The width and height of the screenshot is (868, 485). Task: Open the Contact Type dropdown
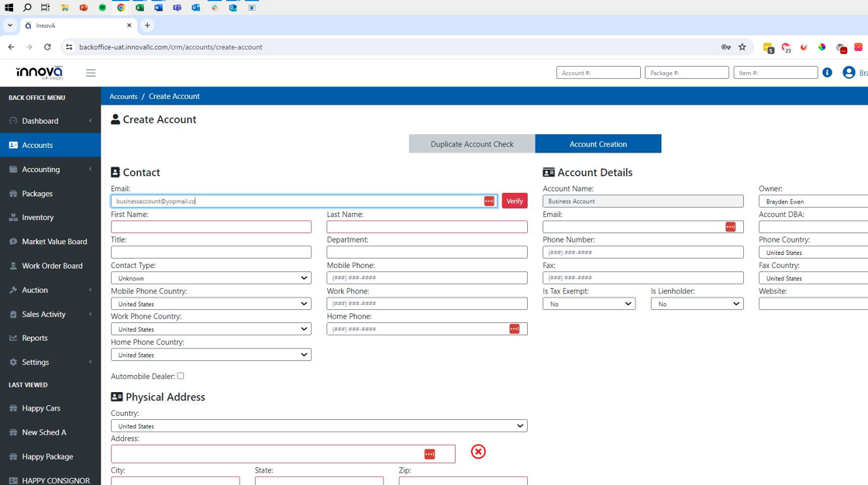point(211,278)
